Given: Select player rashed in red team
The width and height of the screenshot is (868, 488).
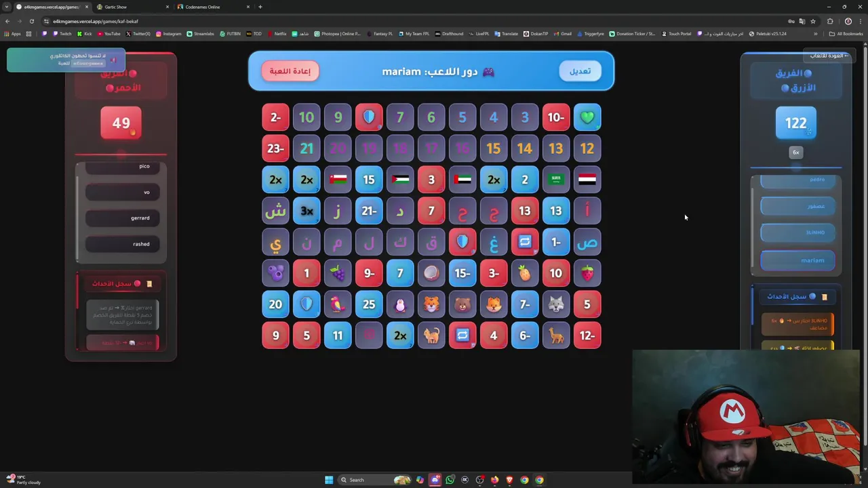Looking at the screenshot, I should [122, 244].
